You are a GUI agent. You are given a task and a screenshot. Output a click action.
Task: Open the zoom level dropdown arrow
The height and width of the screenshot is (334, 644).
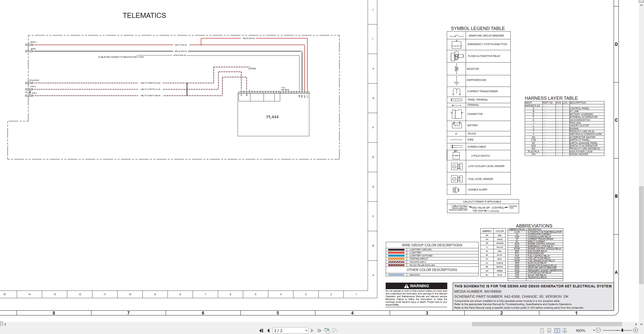[x=594, y=330]
